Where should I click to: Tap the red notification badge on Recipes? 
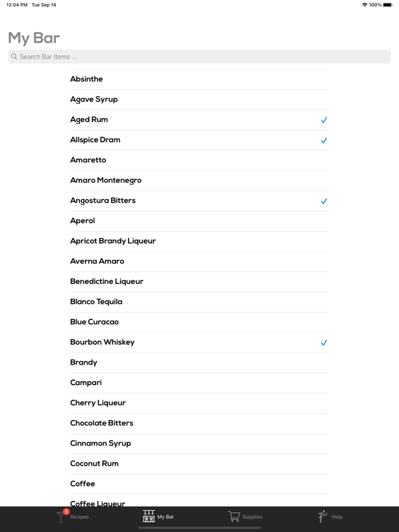click(66, 512)
